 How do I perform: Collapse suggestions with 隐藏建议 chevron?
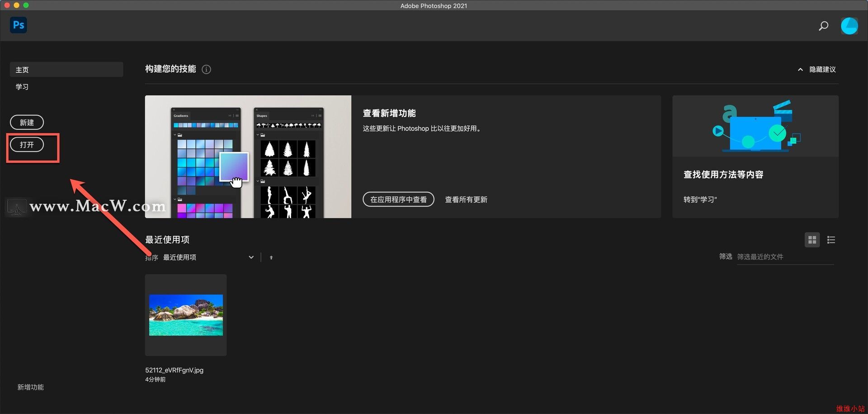(800, 70)
